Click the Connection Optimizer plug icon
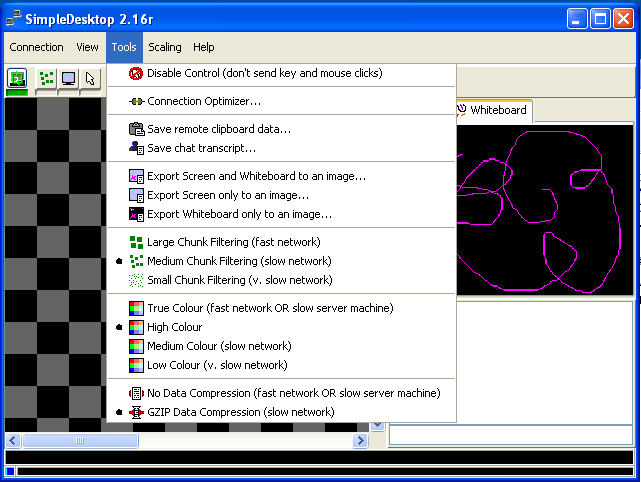The height and width of the screenshot is (482, 641). point(136,101)
